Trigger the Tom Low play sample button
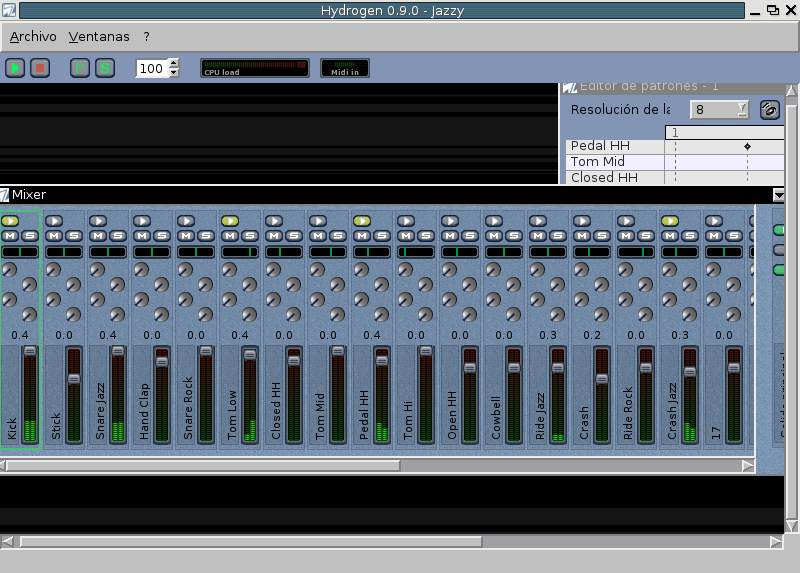 tap(230, 221)
